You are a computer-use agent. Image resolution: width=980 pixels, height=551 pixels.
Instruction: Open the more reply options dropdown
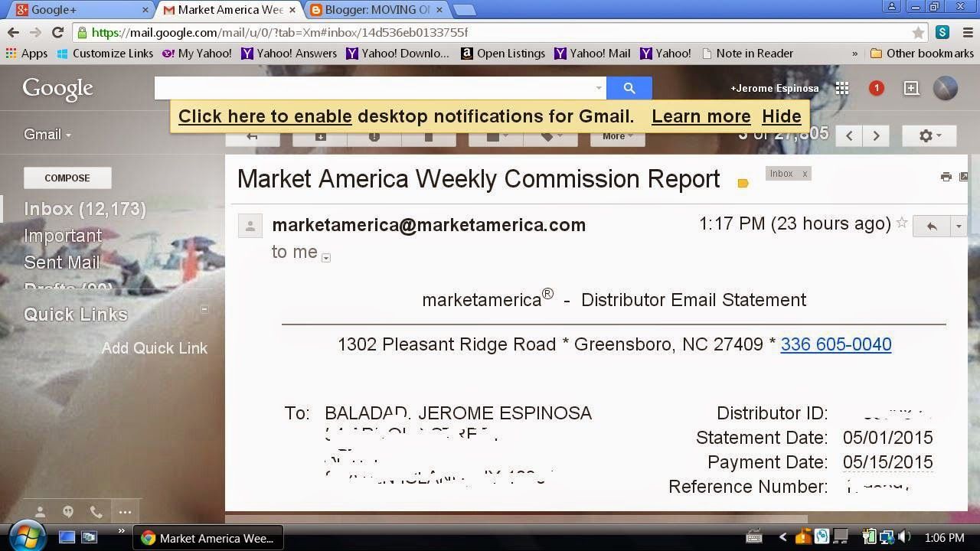coord(959,226)
